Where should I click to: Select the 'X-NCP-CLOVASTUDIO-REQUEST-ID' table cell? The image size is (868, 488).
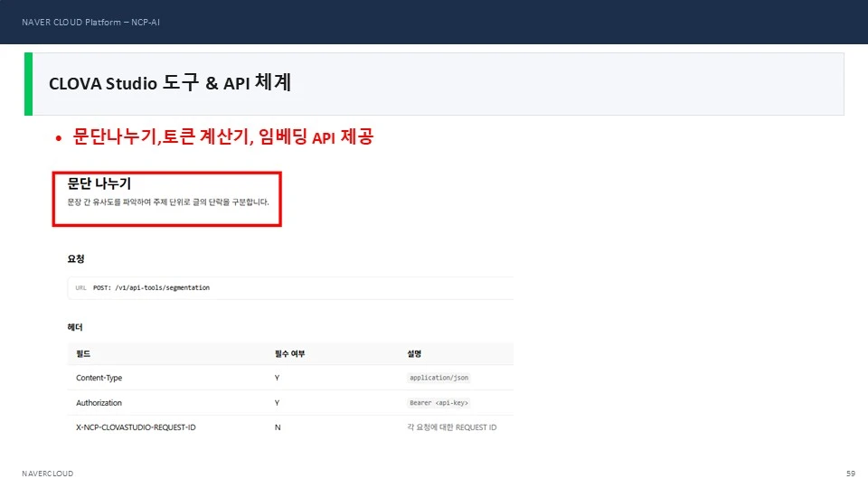tap(136, 427)
